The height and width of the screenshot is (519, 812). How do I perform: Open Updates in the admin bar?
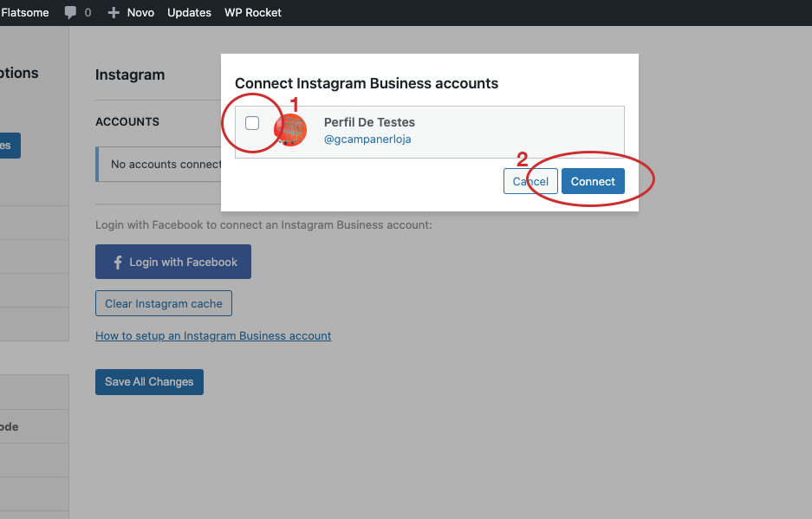click(189, 13)
